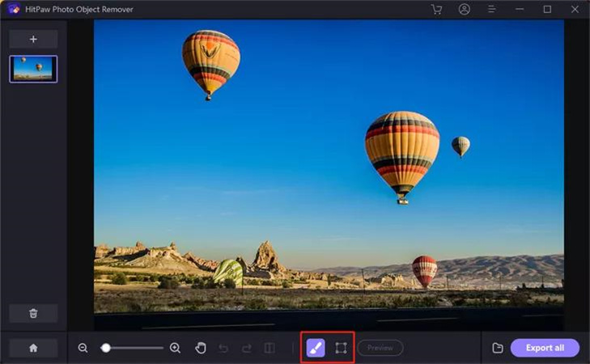Viewport: 590px width, 364px height.
Task: Toggle the before/after compare view
Action: click(270, 348)
